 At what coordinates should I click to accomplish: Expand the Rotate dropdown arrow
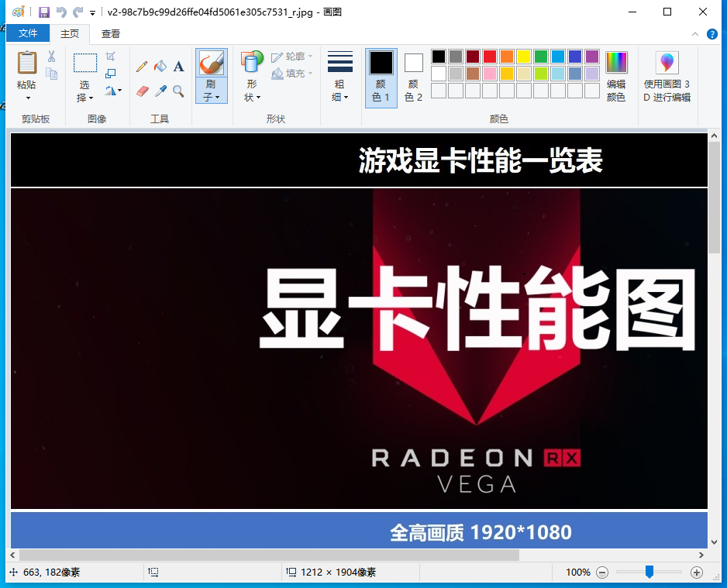pyautogui.click(x=119, y=91)
